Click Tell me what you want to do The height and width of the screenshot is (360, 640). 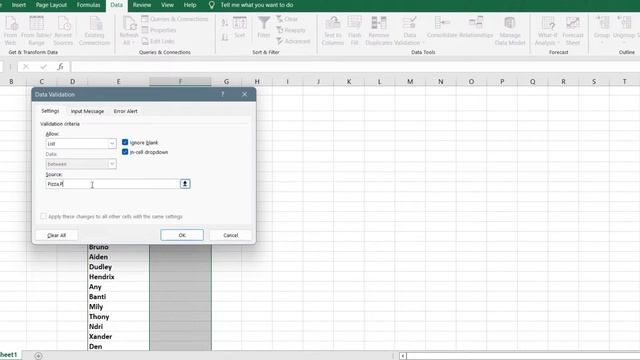257,5
